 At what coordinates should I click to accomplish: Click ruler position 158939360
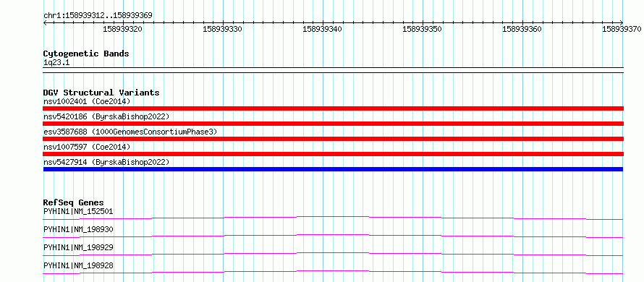(522, 29)
